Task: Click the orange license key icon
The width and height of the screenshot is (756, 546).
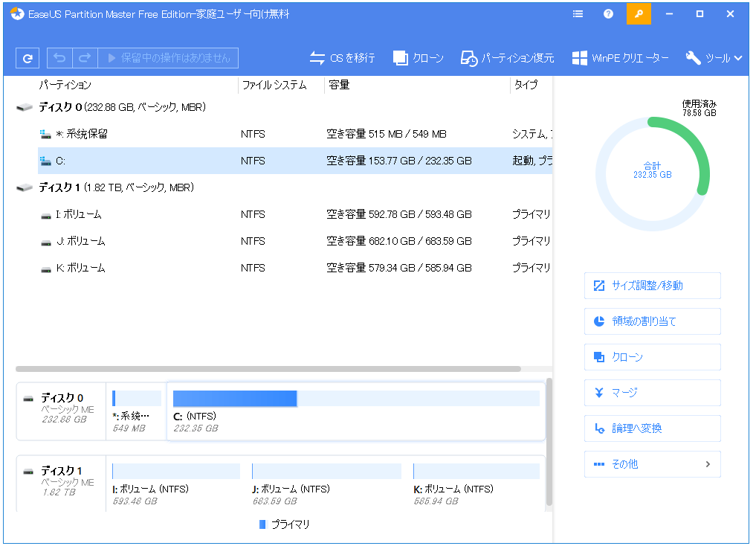Action: point(638,13)
